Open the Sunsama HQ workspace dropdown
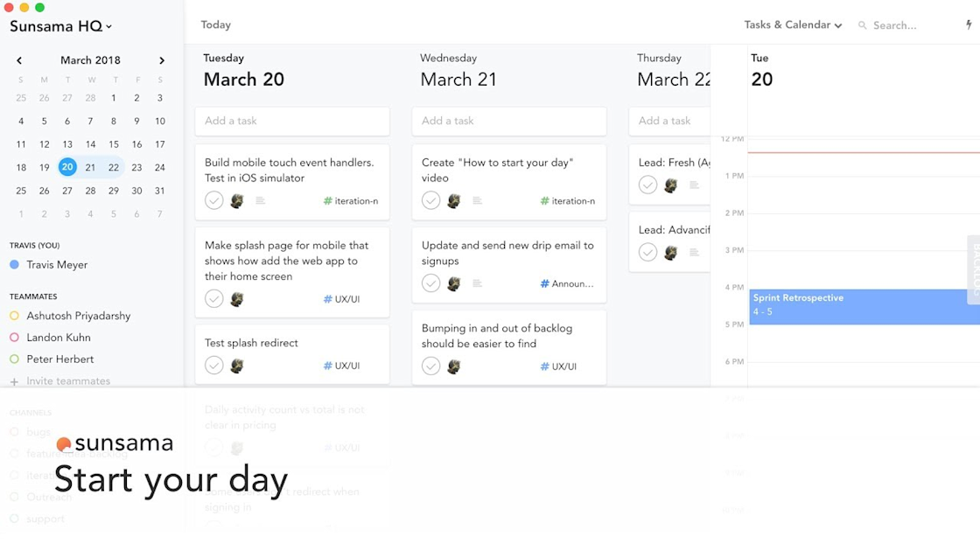The height and width of the screenshot is (551, 980). [x=61, y=26]
